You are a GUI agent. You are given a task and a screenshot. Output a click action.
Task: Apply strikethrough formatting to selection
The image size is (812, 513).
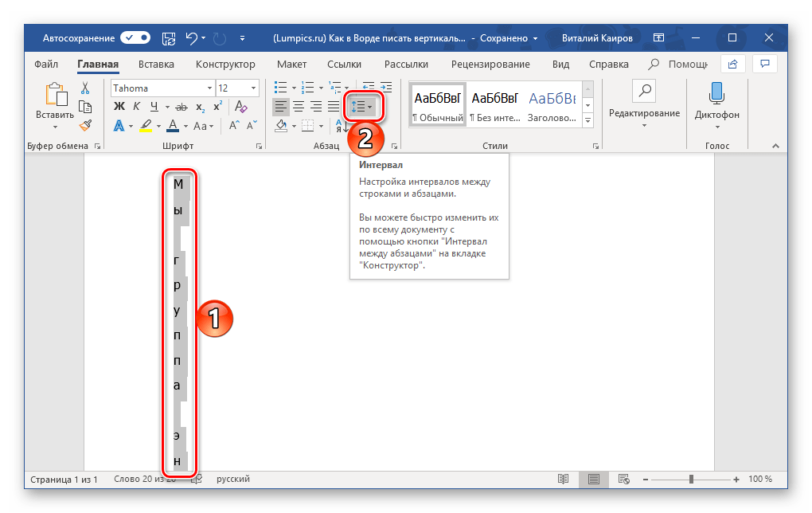pos(182,107)
